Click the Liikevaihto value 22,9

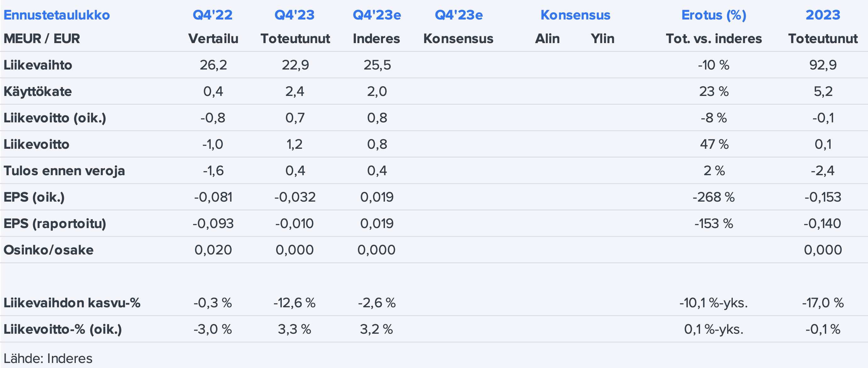295,65
